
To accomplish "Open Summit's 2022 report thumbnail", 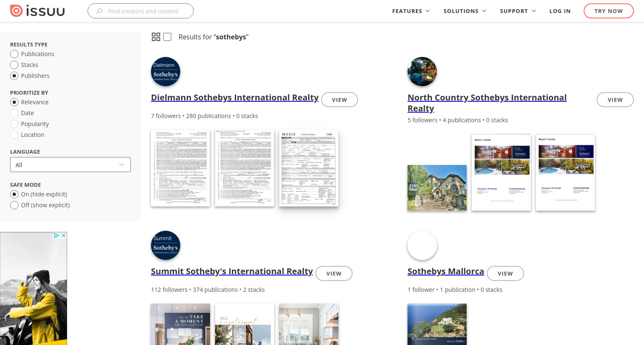I will pyautogui.click(x=244, y=324).
